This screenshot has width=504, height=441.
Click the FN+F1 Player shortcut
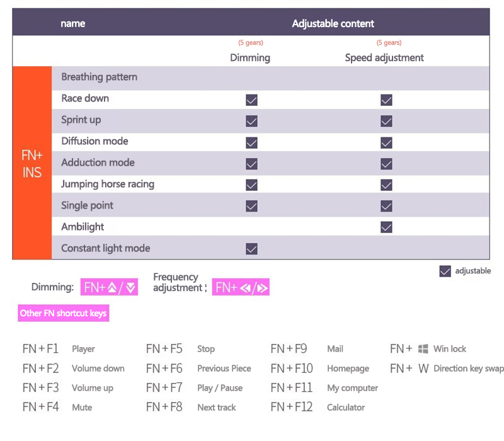[59, 348]
